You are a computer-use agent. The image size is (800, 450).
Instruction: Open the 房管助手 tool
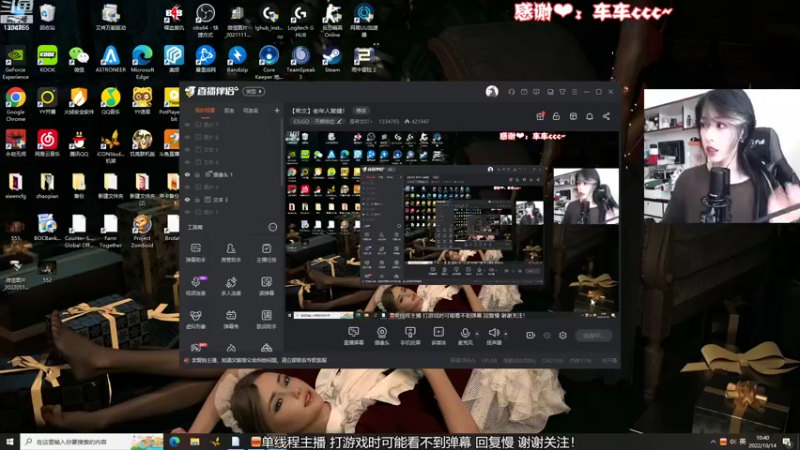231,253
